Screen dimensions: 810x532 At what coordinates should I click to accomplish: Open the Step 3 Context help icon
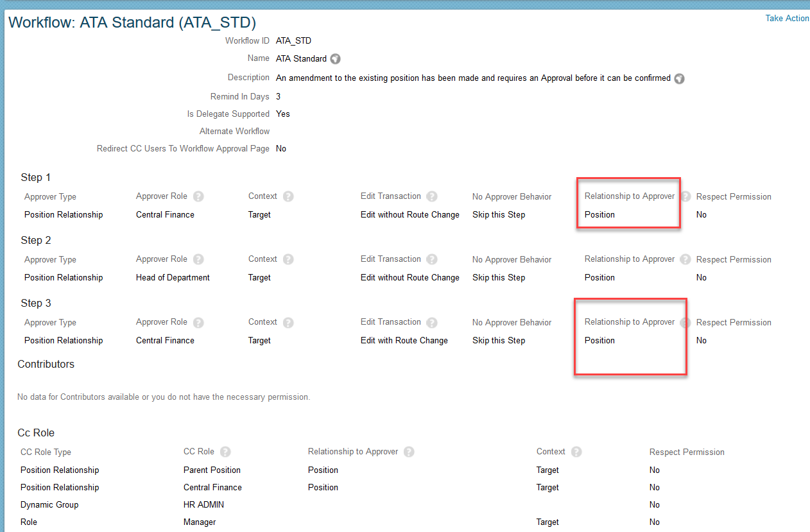pyautogui.click(x=288, y=322)
